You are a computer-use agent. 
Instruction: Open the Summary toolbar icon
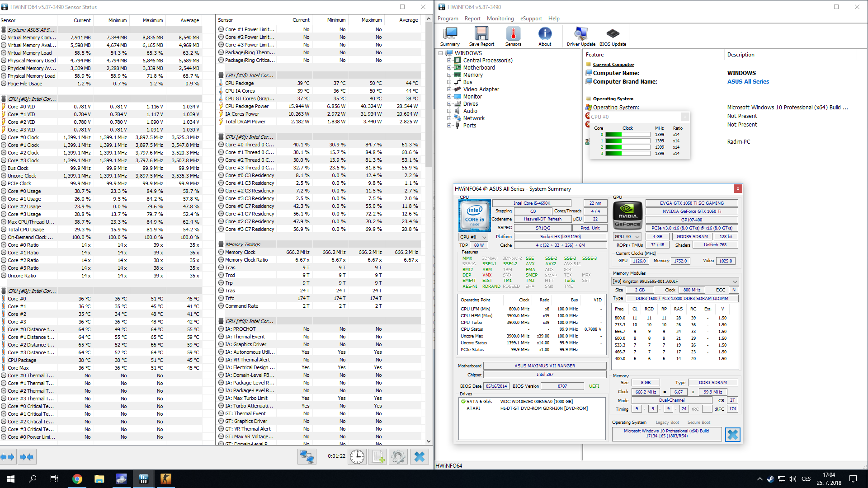click(450, 36)
